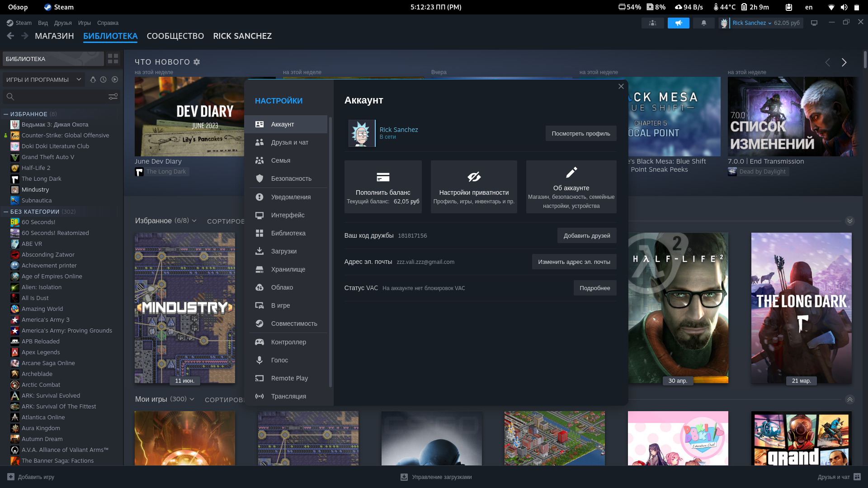Screen dimensions: 868x488
Task: Open the system volume icon in the top bar
Action: [844, 7]
